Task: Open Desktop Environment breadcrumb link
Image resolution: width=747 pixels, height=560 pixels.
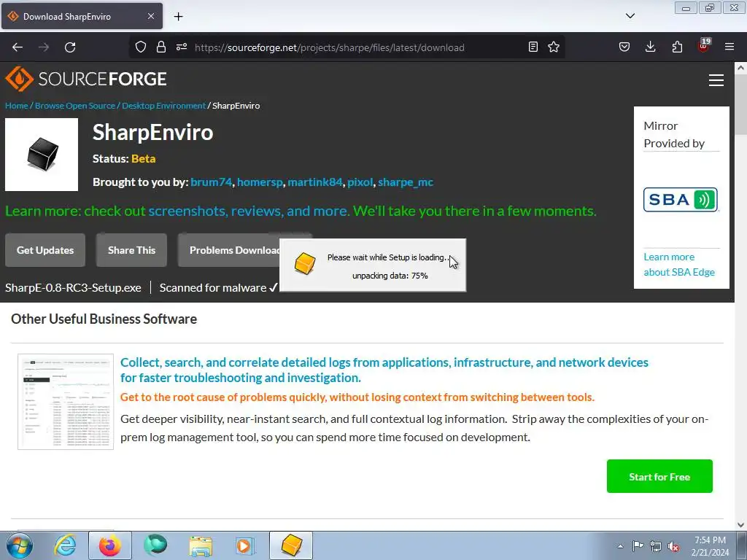Action: [163, 106]
